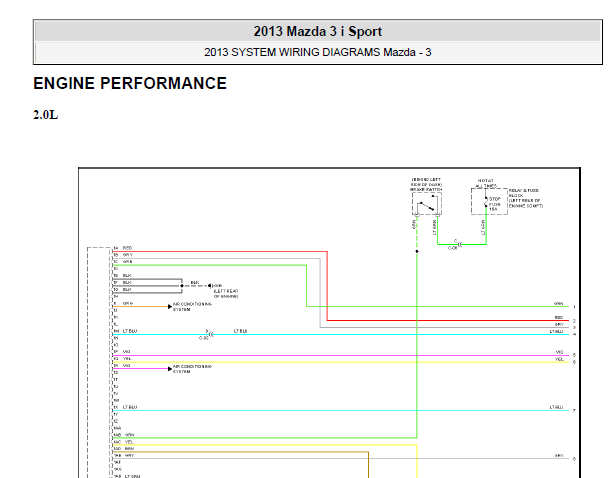610x478 pixels.
Task: Click the "2.0L" engine size heading
Action: click(46, 115)
